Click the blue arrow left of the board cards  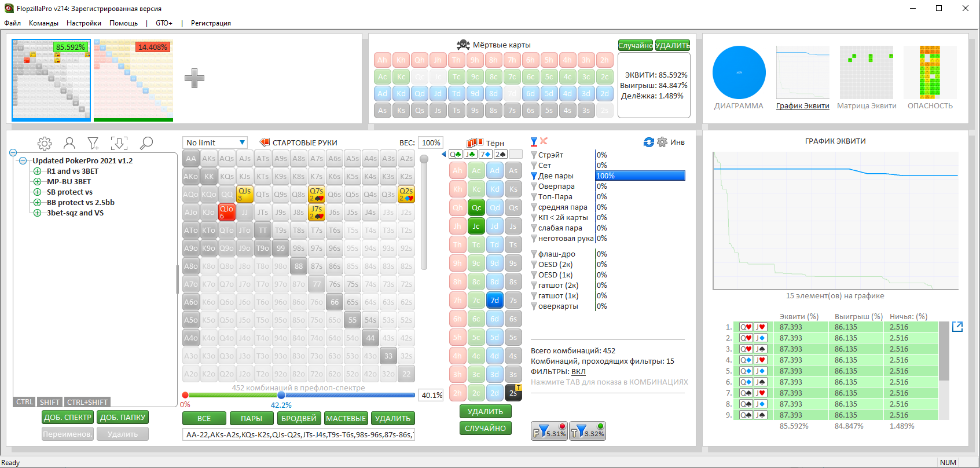click(444, 154)
